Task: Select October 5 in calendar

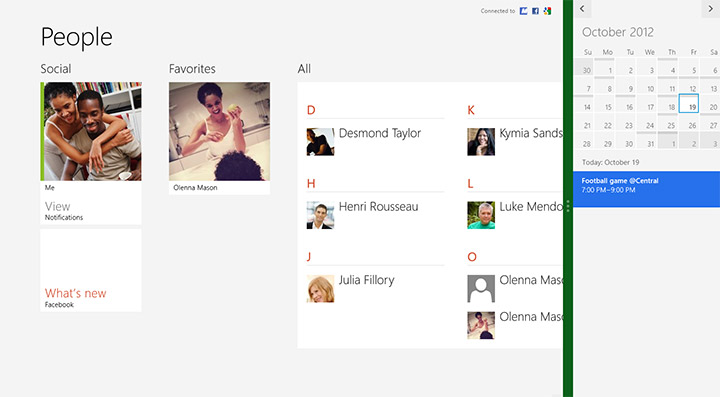Action: point(689,67)
